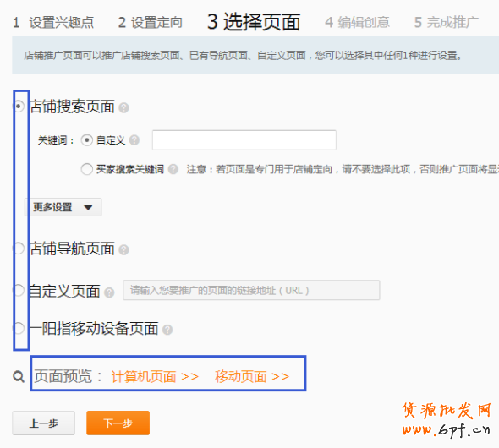Select the 店铺搜索页面 radio button

(19, 107)
